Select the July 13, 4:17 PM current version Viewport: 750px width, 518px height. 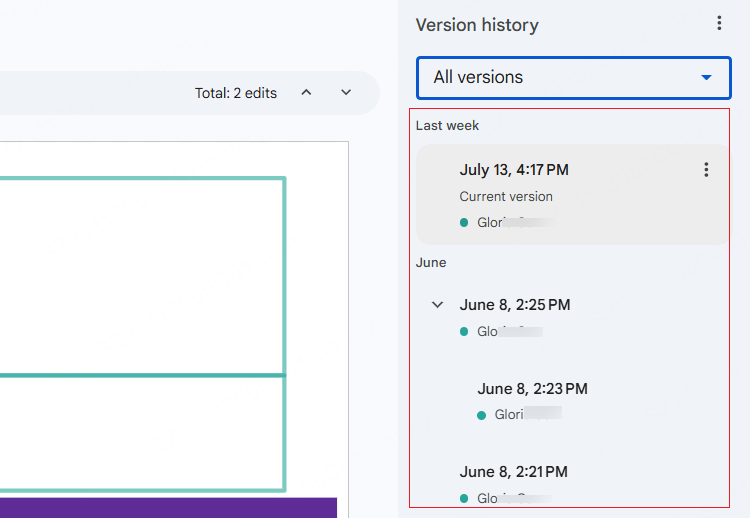tap(573, 195)
